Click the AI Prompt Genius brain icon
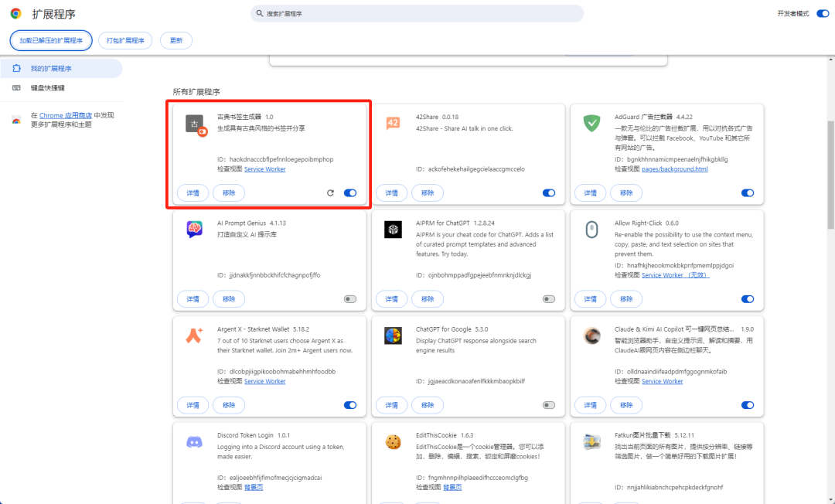 point(194,230)
